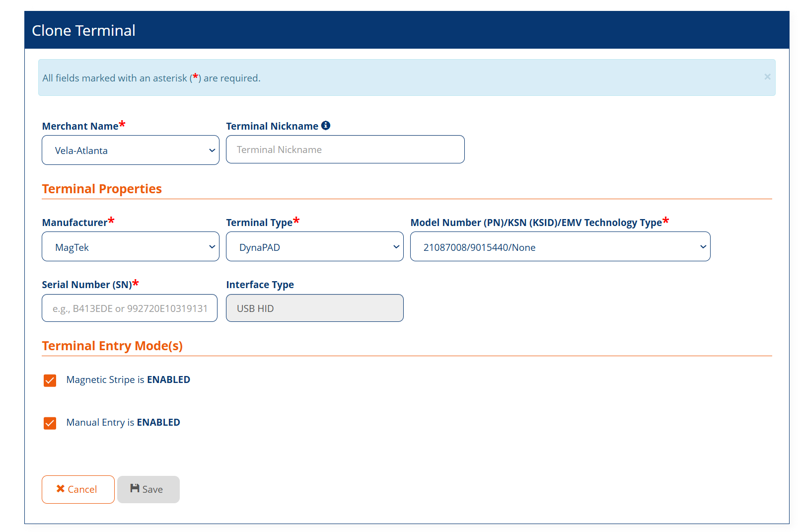
Task: Click the Clone Terminal dialog title
Action: click(83, 31)
